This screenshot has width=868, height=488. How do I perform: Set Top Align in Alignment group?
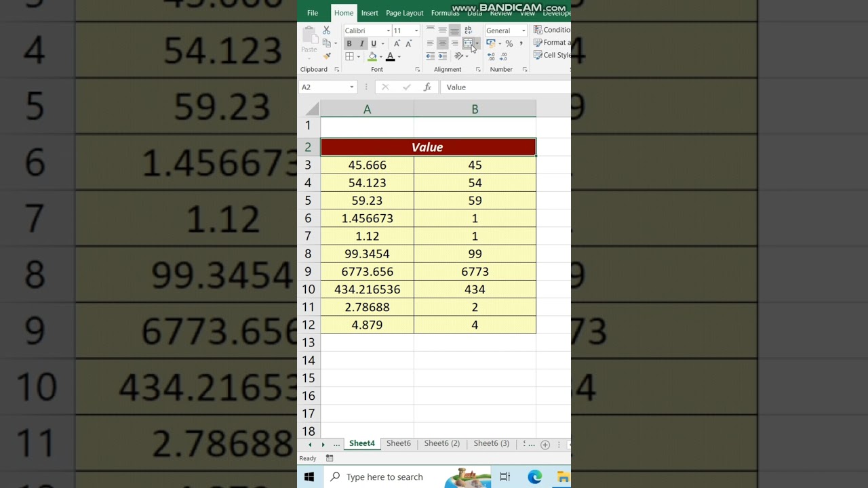[x=430, y=30]
